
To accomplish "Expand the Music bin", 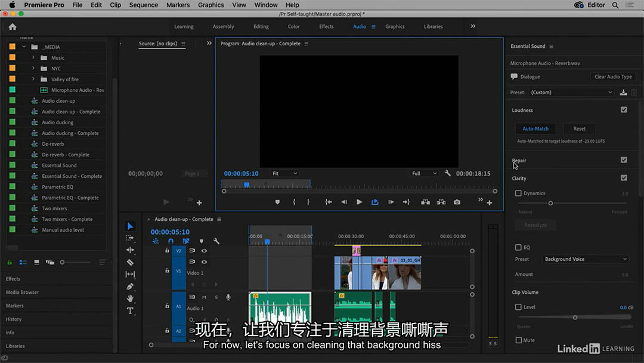I will tap(33, 57).
